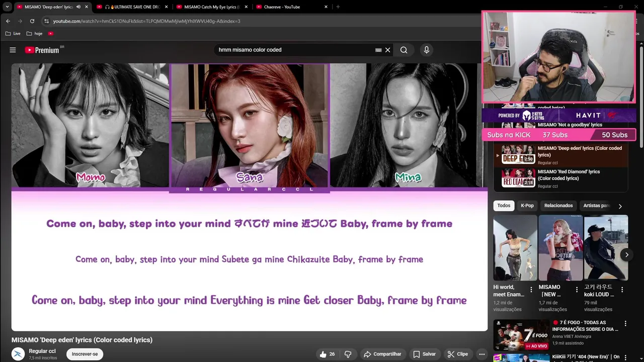Screen dimensions: 644x362
Task: Select the K-Pop filter chip
Action: [x=527, y=206]
